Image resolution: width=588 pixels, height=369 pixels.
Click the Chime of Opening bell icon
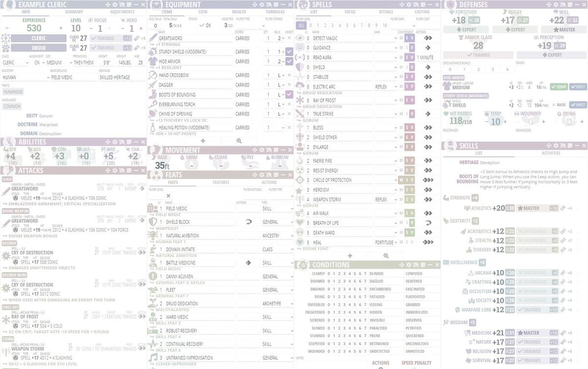tap(152, 114)
